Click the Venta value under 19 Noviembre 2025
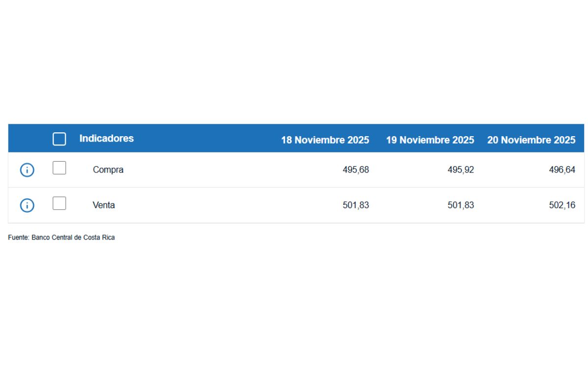 point(461,205)
